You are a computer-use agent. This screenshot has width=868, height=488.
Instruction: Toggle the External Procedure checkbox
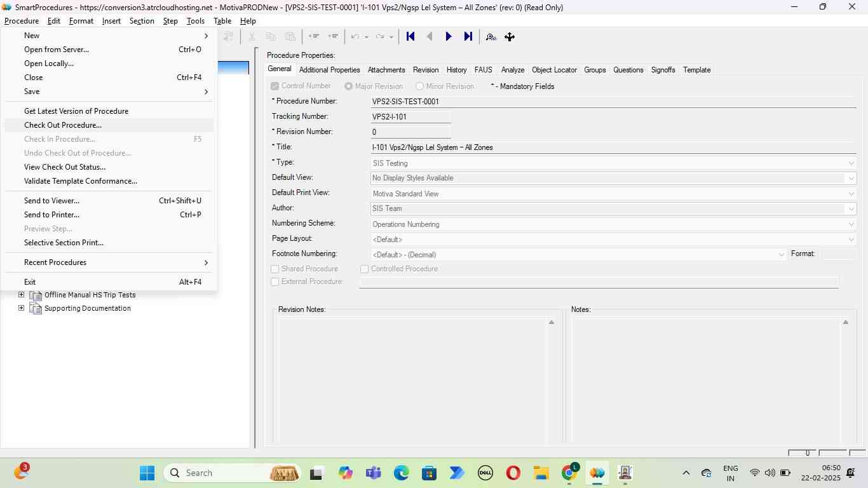pyautogui.click(x=275, y=282)
